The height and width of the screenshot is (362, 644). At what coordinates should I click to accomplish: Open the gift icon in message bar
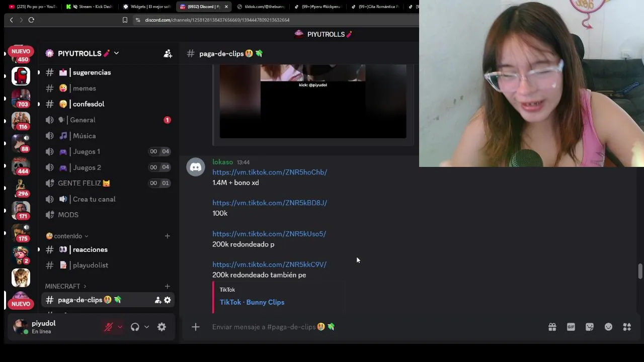pos(552,327)
